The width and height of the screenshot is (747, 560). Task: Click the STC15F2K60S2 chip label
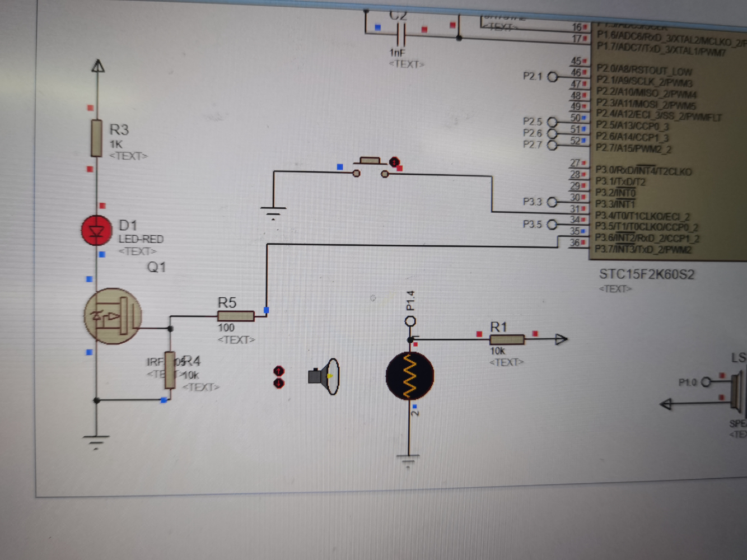coord(647,274)
